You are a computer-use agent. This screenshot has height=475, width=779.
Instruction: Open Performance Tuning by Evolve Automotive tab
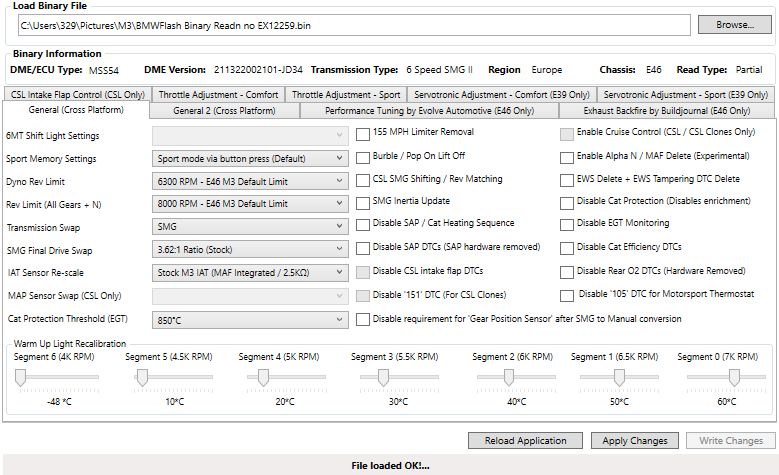click(429, 111)
